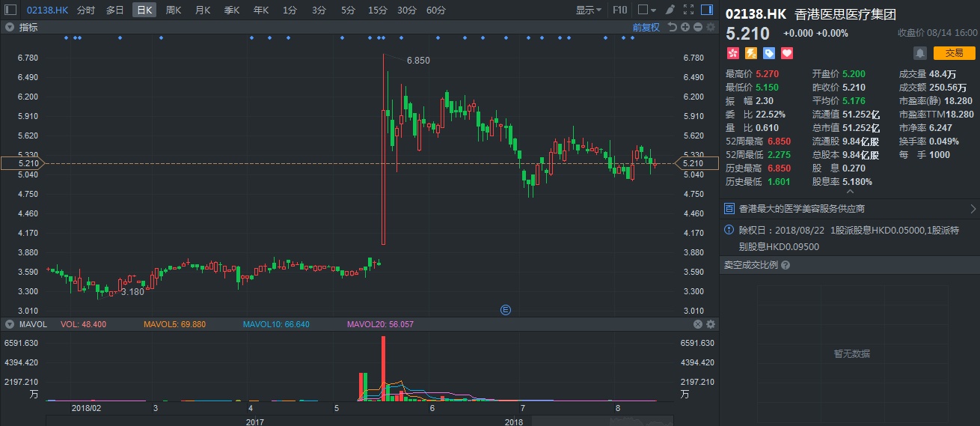Image resolution: width=980 pixels, height=426 pixels.
Task: Click the 3.180 low price label
Action: [132, 291]
